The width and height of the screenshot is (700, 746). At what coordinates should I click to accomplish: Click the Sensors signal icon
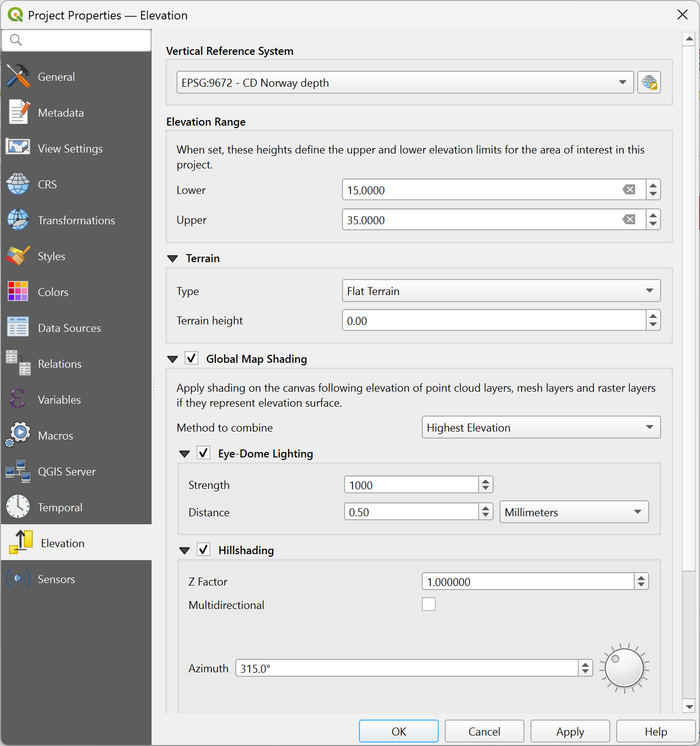(x=18, y=579)
